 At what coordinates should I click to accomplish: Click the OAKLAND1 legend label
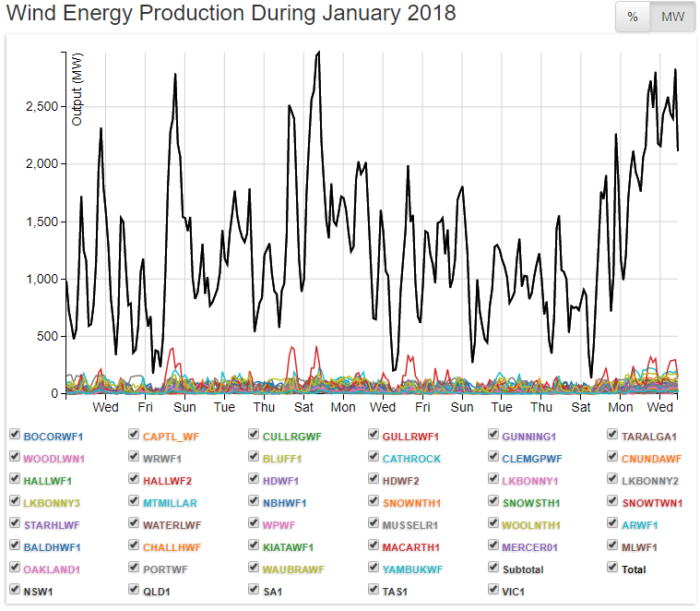click(x=53, y=569)
